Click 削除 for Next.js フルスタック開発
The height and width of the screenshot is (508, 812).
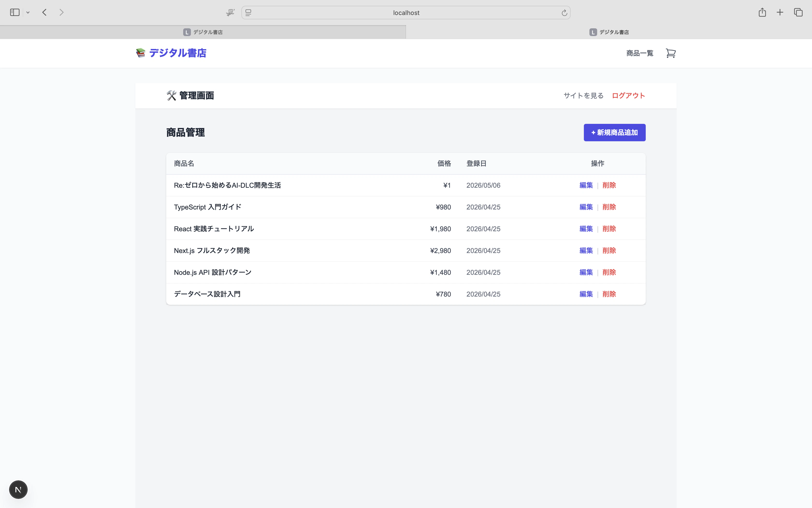pos(609,251)
